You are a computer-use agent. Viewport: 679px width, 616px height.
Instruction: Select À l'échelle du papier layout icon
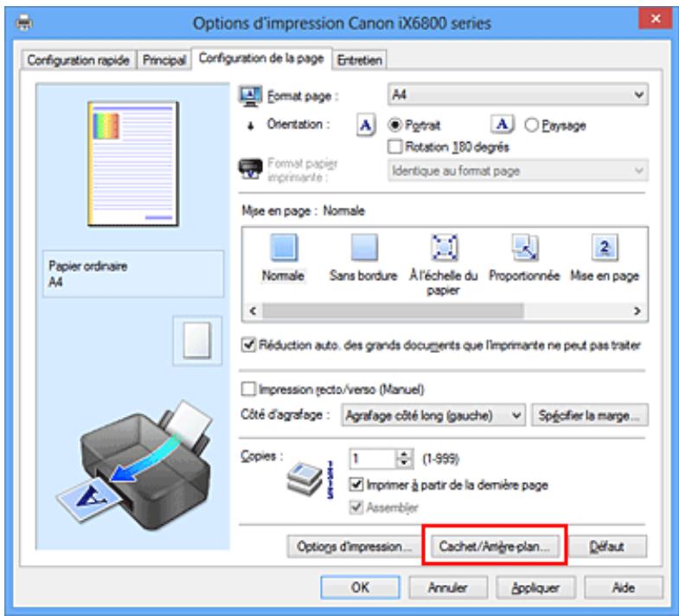tap(444, 247)
